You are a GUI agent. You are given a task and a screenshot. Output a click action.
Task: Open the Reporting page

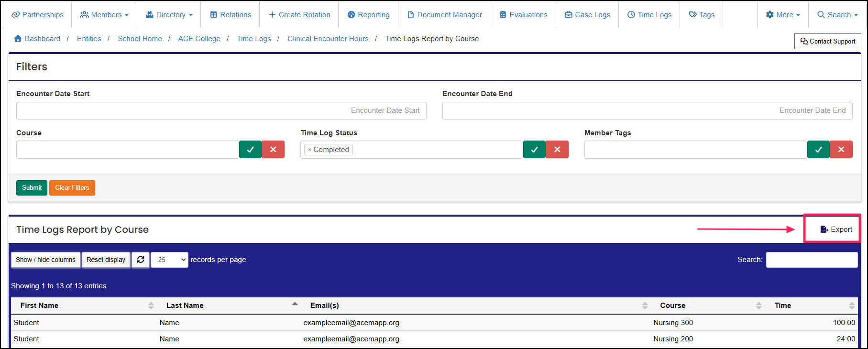[x=368, y=15]
